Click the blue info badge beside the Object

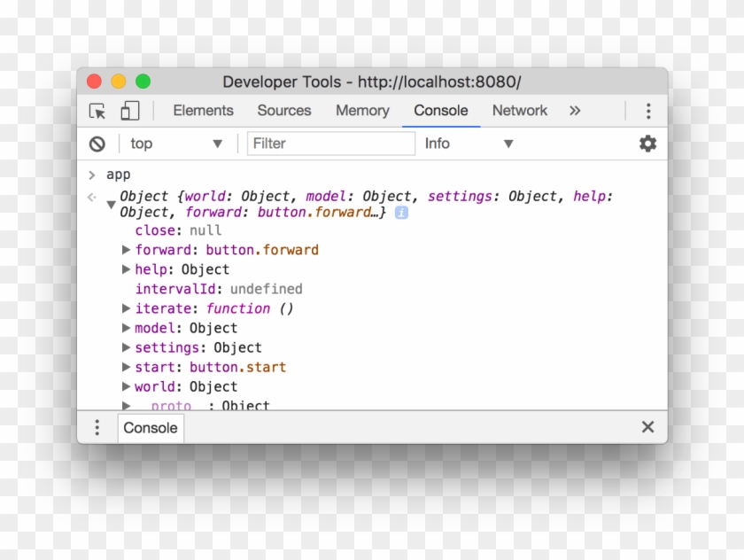(x=400, y=212)
